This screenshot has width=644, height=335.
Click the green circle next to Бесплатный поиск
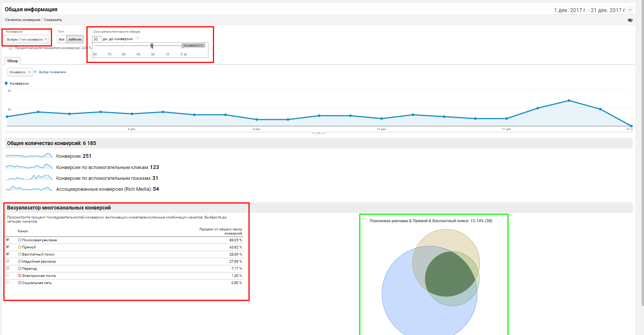click(x=20, y=254)
